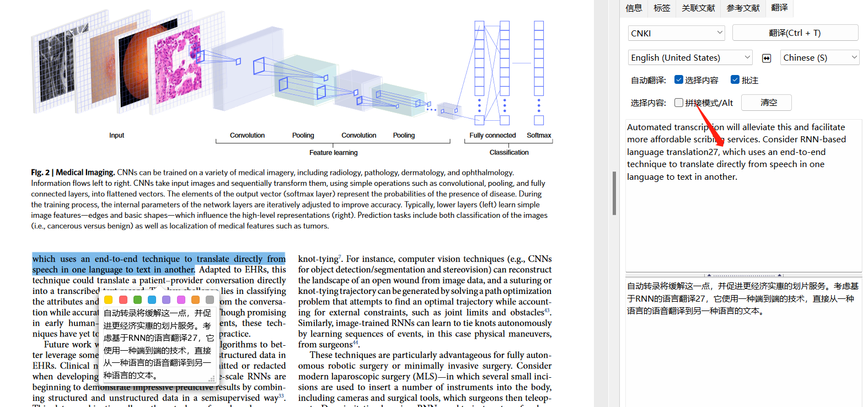Click the '选择内容:' label beside 清空
Viewport: 868px width, 407px height.
point(649,103)
